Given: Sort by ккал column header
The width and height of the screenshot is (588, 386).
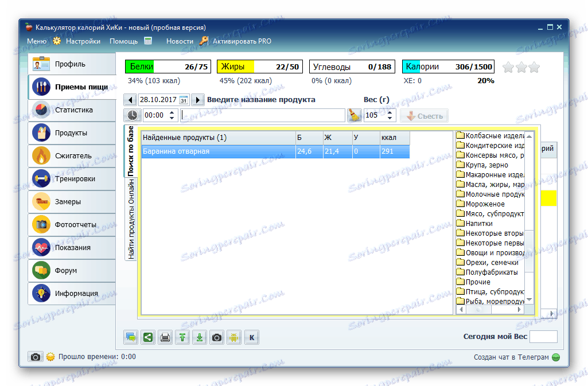Looking at the screenshot, I should coord(395,138).
